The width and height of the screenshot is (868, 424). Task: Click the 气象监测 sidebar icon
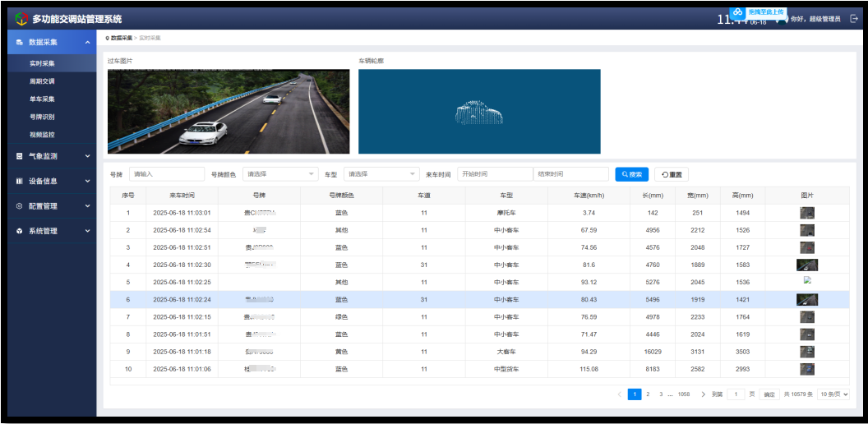20,155
